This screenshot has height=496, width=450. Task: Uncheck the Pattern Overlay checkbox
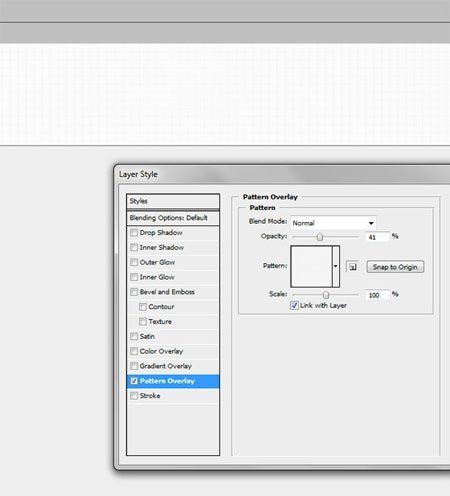click(134, 381)
